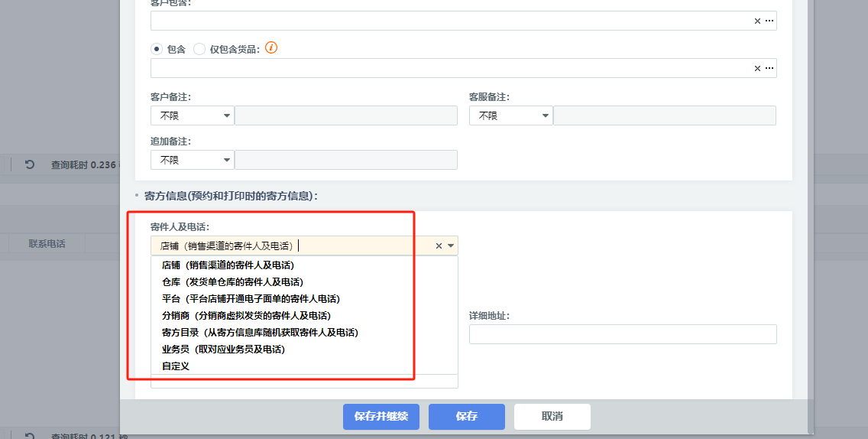The image size is (868, 439).
Task: Open the ellipsis picker in the 客户包含 field
Action: [x=769, y=21]
